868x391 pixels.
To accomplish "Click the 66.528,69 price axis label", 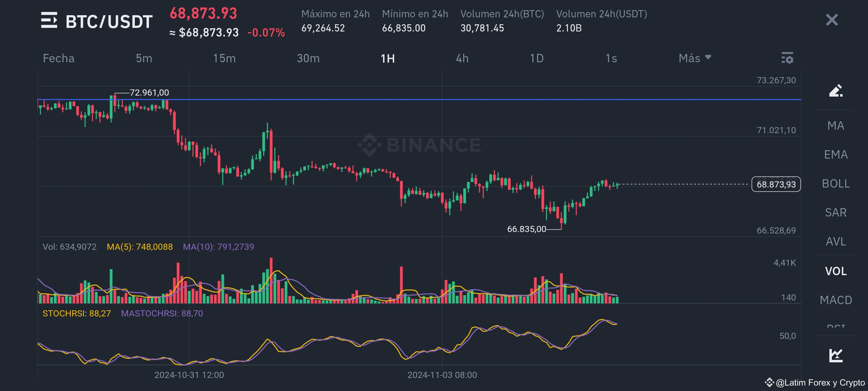I will click(x=776, y=231).
